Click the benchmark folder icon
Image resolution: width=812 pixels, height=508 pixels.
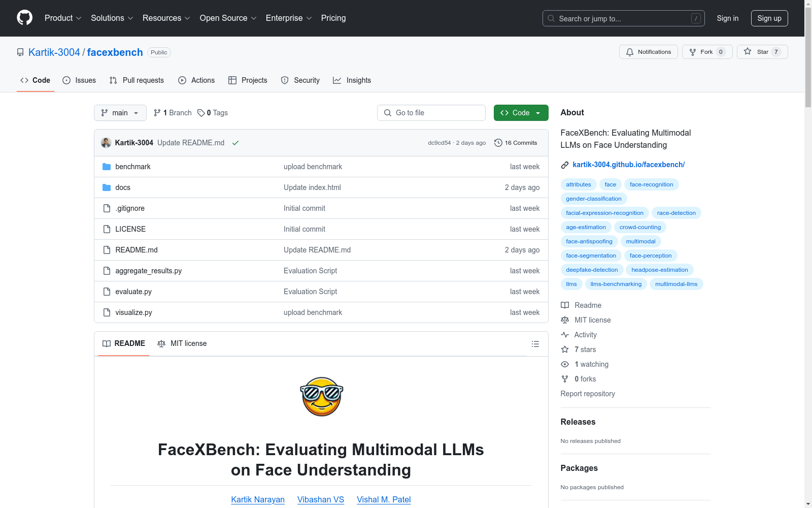coord(107,167)
